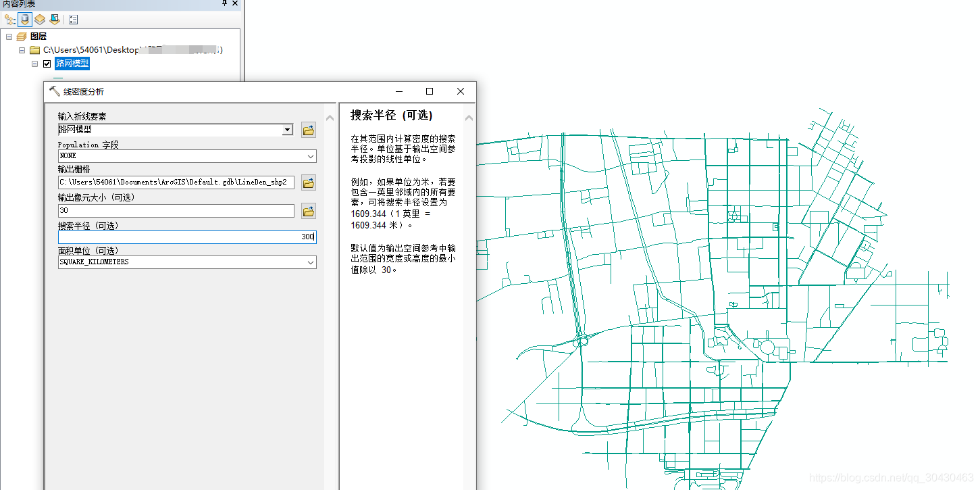Switch to List by Visibility view
Screen dimensions: 980x490
pyautogui.click(x=39, y=19)
